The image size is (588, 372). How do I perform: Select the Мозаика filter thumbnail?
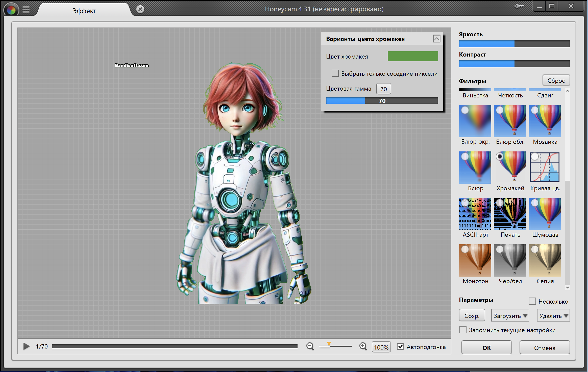[x=545, y=121]
